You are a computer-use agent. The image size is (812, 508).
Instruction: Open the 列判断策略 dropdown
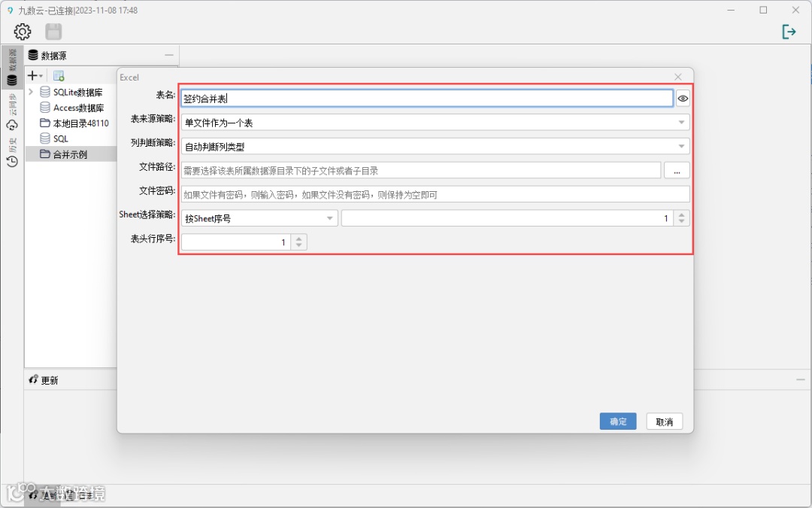pyautogui.click(x=435, y=146)
